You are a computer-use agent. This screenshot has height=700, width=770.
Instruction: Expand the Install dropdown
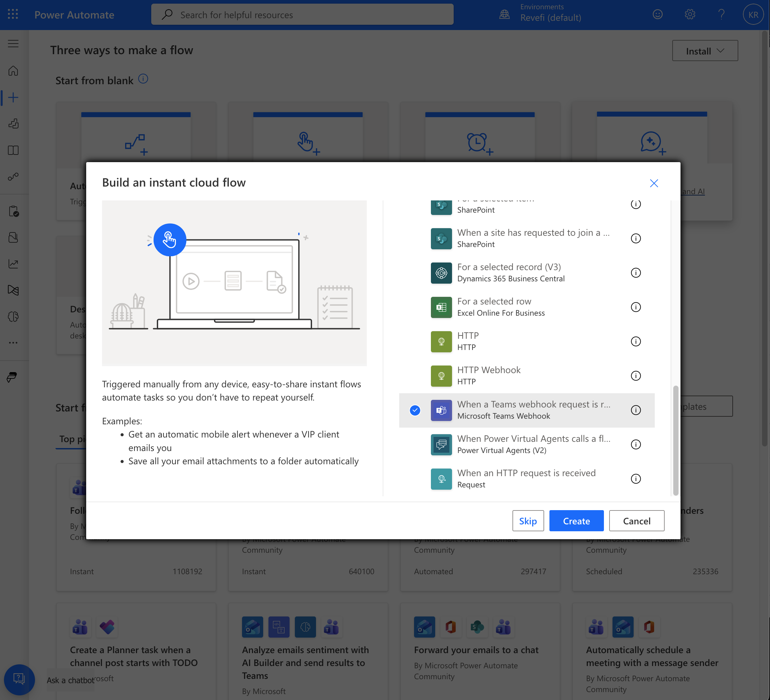(704, 51)
